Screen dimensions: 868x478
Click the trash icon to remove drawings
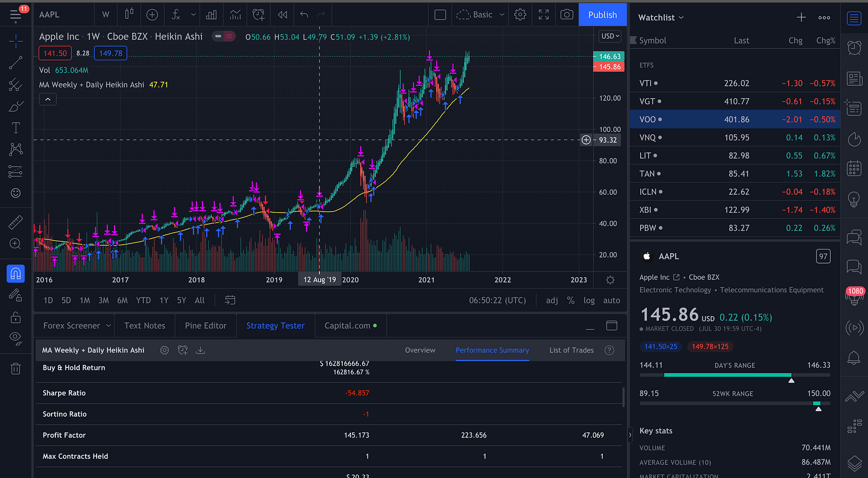pos(16,369)
